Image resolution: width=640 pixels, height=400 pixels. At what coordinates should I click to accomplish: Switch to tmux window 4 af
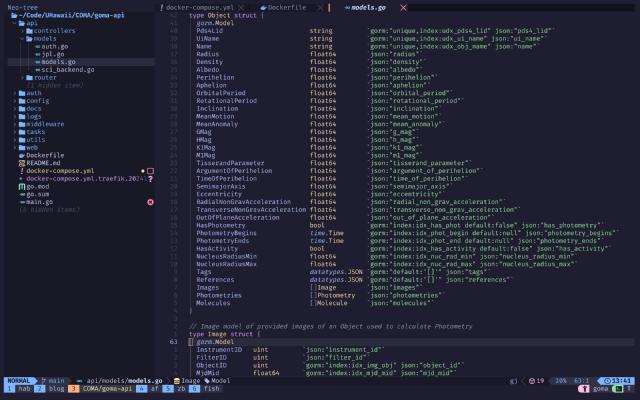click(x=148, y=389)
